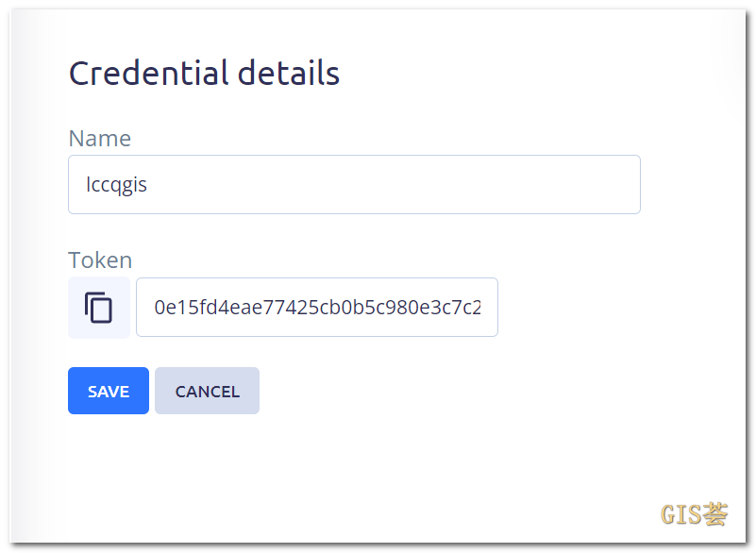
Task: Click the GIS荟 watermark logo
Action: 695,514
